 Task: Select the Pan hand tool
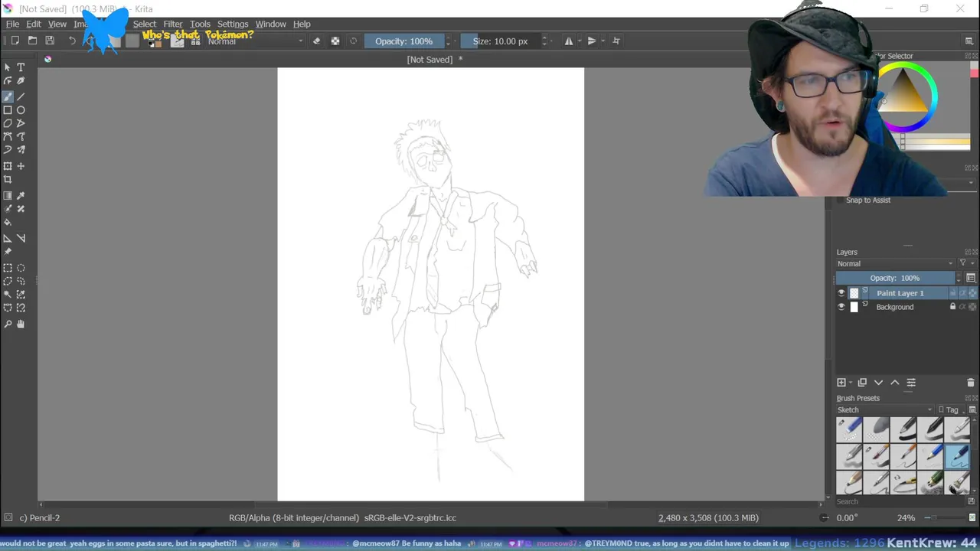21,324
